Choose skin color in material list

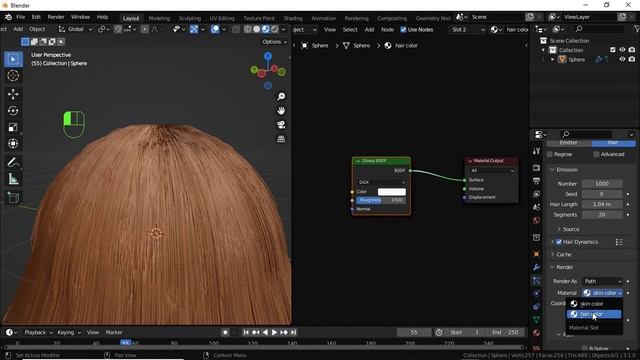point(594,304)
